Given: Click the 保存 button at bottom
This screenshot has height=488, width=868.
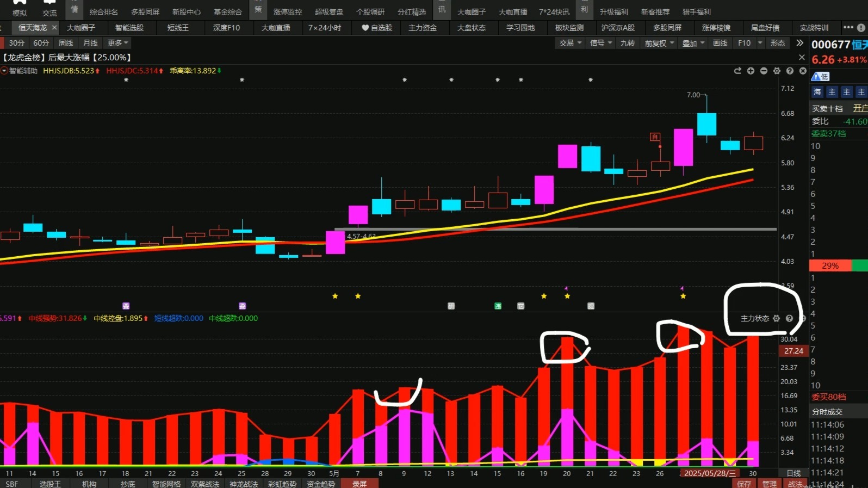Looking at the screenshot, I should pyautogui.click(x=744, y=484).
